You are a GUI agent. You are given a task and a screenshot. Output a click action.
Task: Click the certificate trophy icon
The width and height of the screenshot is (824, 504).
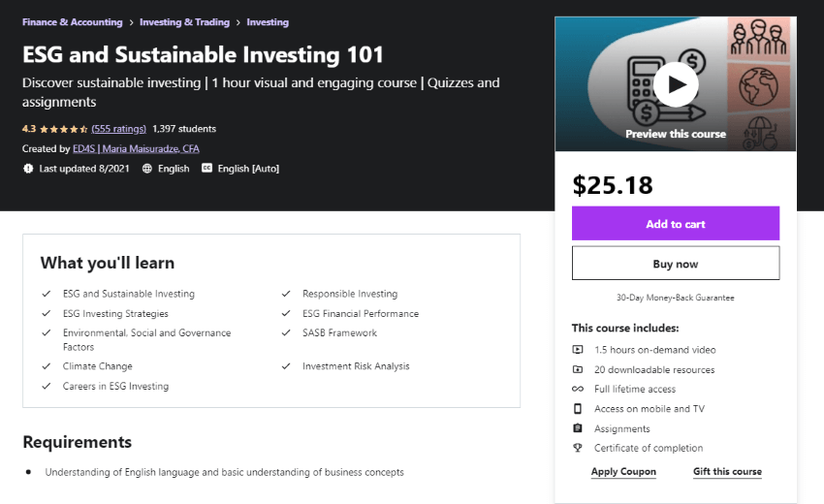click(578, 448)
